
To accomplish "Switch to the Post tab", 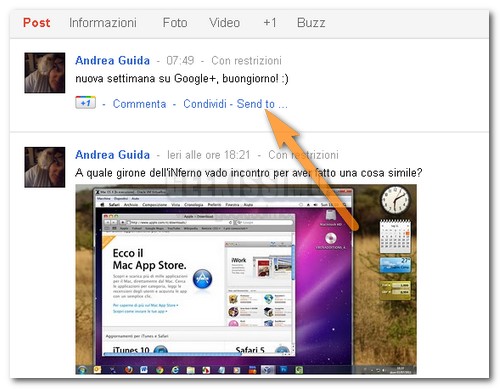I will pyautogui.click(x=36, y=23).
